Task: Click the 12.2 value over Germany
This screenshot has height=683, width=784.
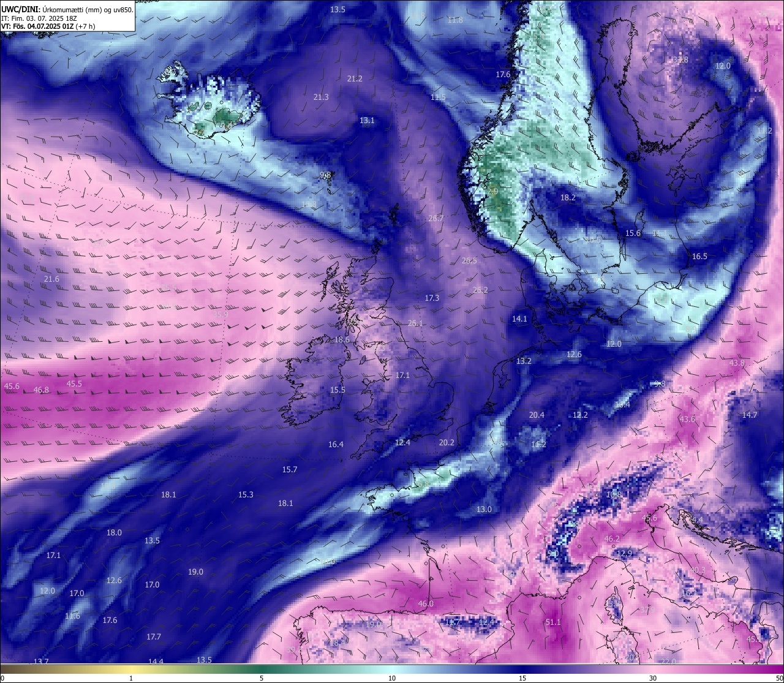Action: tap(580, 415)
